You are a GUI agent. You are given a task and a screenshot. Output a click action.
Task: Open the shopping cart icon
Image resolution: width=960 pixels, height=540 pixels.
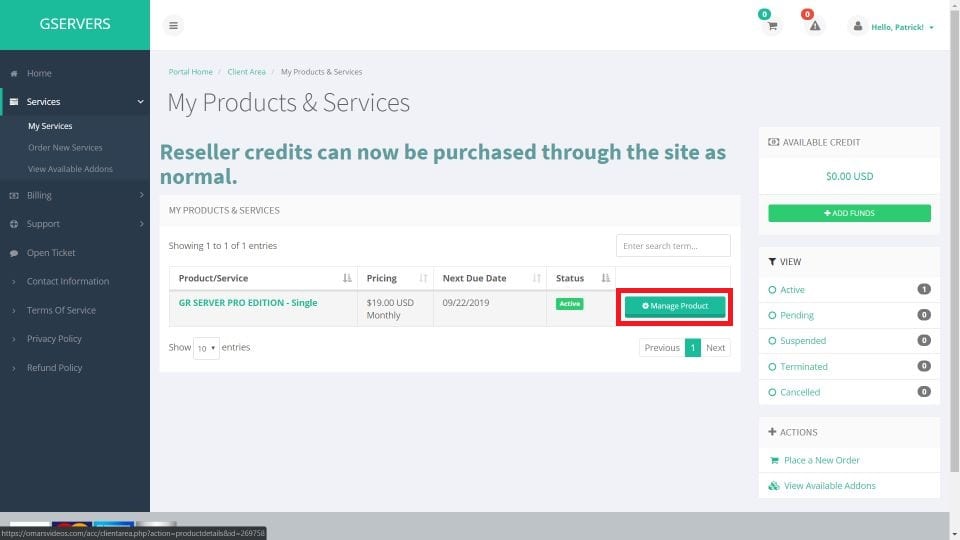771,26
